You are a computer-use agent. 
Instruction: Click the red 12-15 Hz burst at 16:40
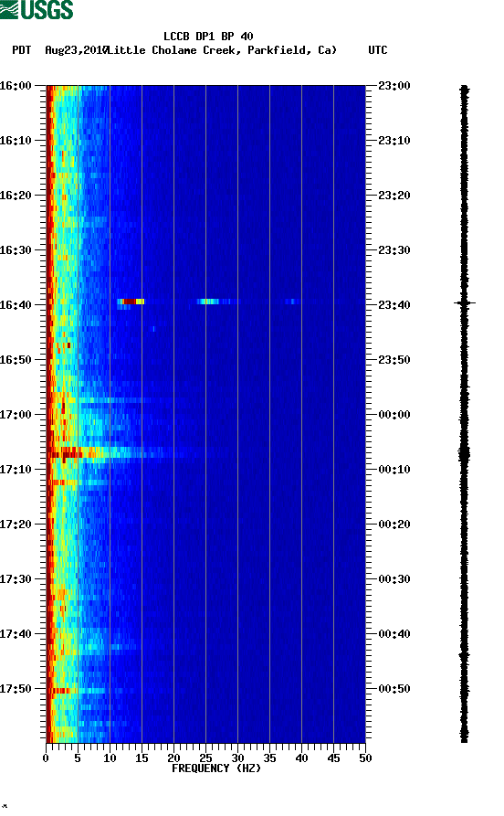pos(131,302)
